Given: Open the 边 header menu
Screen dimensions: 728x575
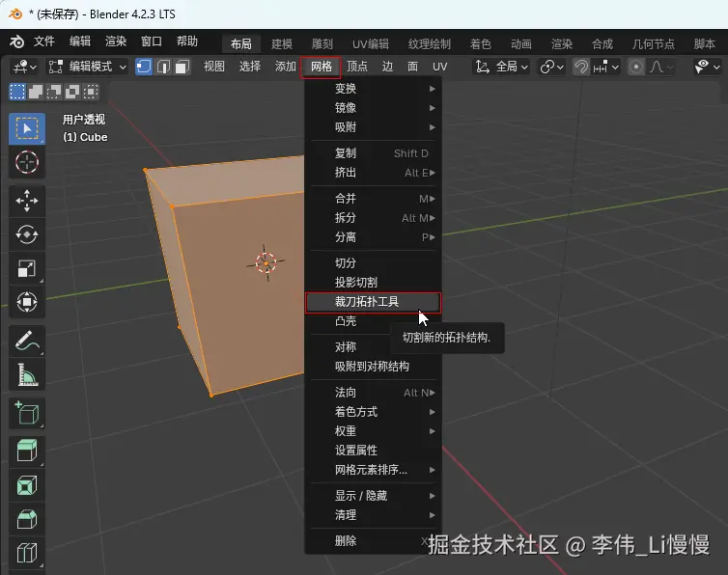Looking at the screenshot, I should pyautogui.click(x=388, y=67).
